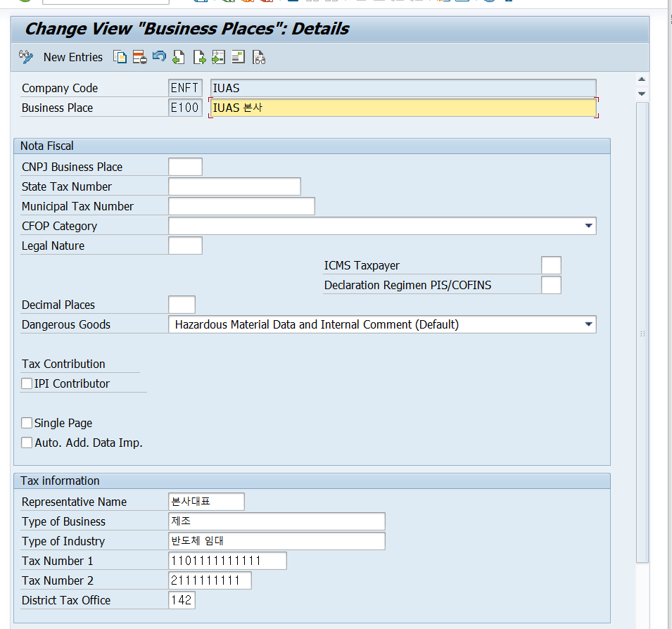Click the Type of Business field

coord(277,521)
